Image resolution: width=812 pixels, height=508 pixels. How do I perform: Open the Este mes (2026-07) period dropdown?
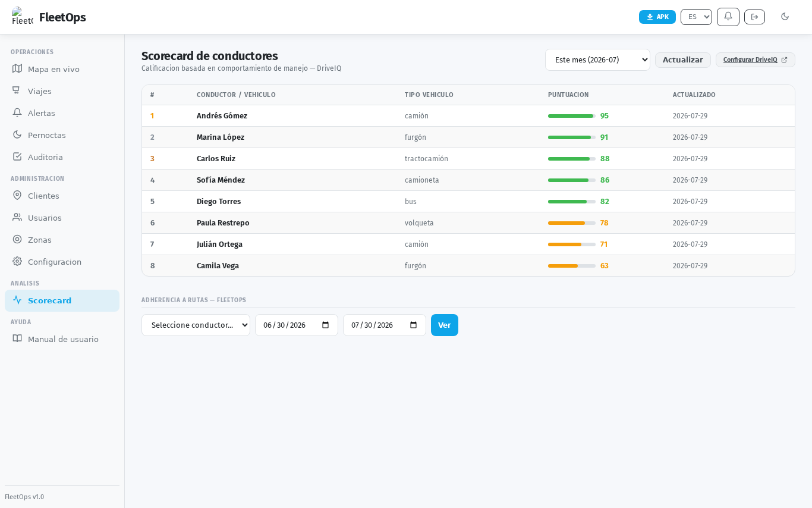coord(597,59)
